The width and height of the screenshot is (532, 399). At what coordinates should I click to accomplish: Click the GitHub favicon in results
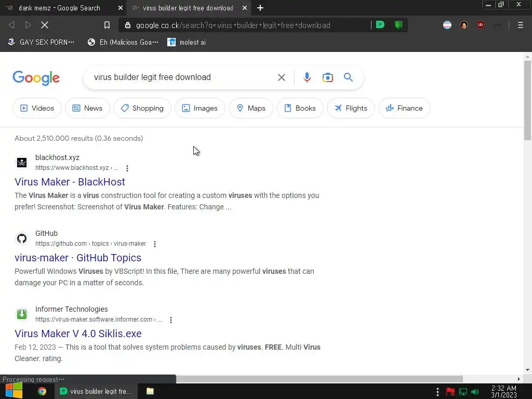(22, 238)
